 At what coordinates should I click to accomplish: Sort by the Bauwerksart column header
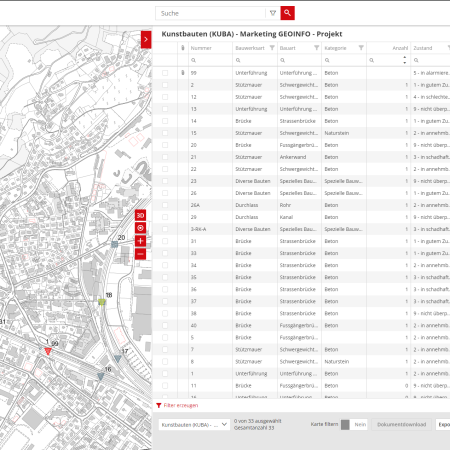point(250,48)
